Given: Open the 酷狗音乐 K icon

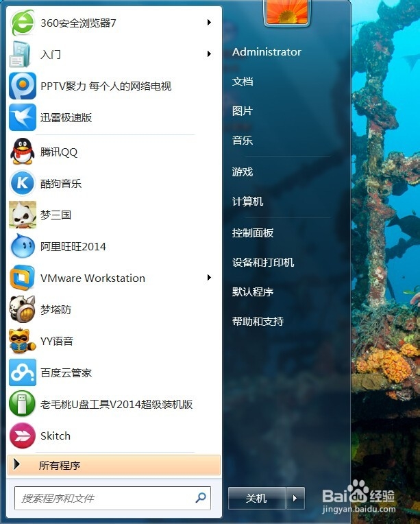Looking at the screenshot, I should point(23,183).
